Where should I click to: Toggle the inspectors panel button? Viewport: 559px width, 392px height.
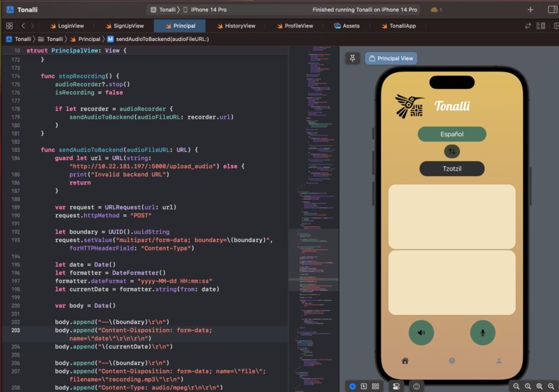coord(552,10)
